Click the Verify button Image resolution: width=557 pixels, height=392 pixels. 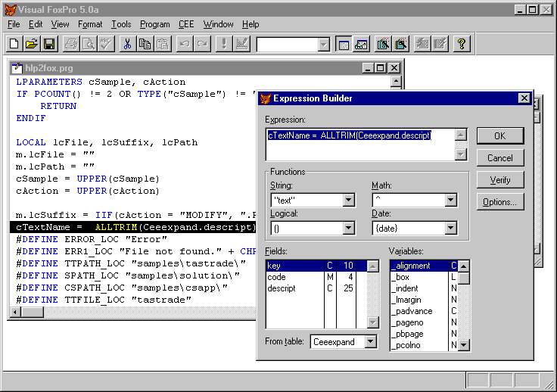(499, 180)
